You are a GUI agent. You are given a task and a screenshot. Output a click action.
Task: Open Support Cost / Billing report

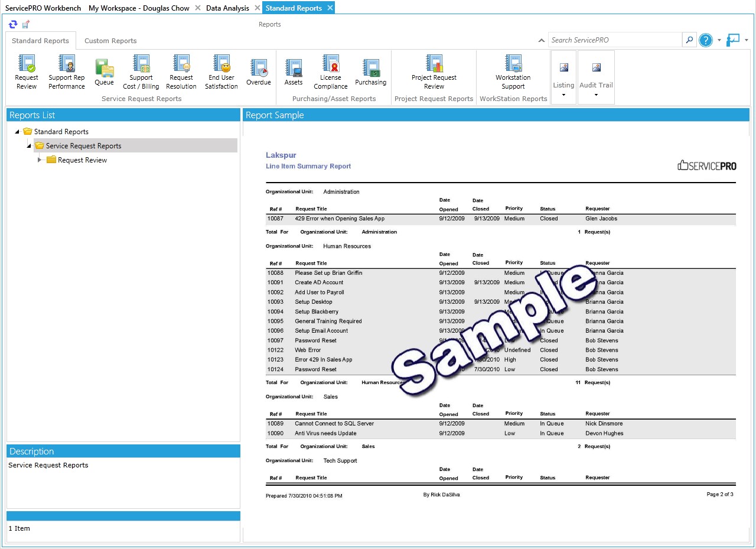pyautogui.click(x=141, y=72)
